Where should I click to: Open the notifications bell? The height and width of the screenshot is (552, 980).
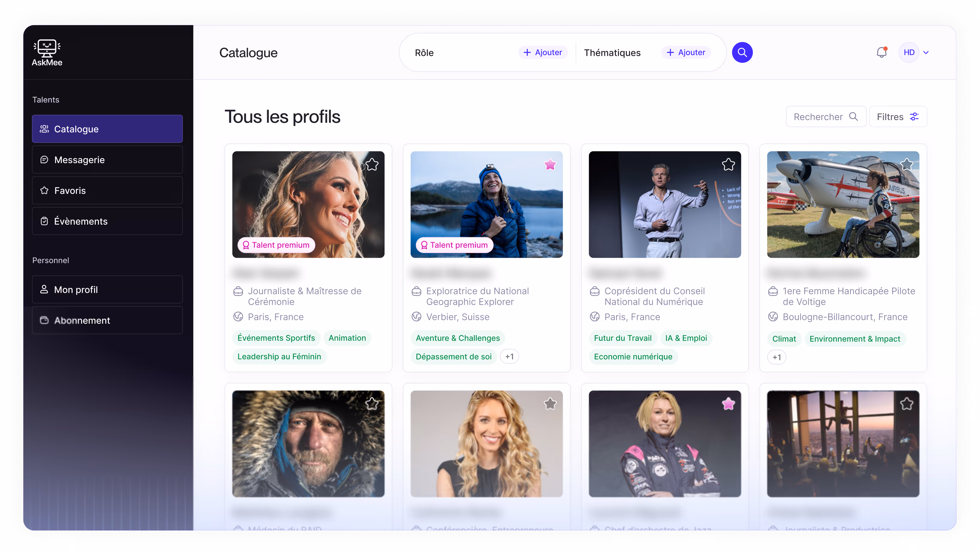tap(881, 53)
